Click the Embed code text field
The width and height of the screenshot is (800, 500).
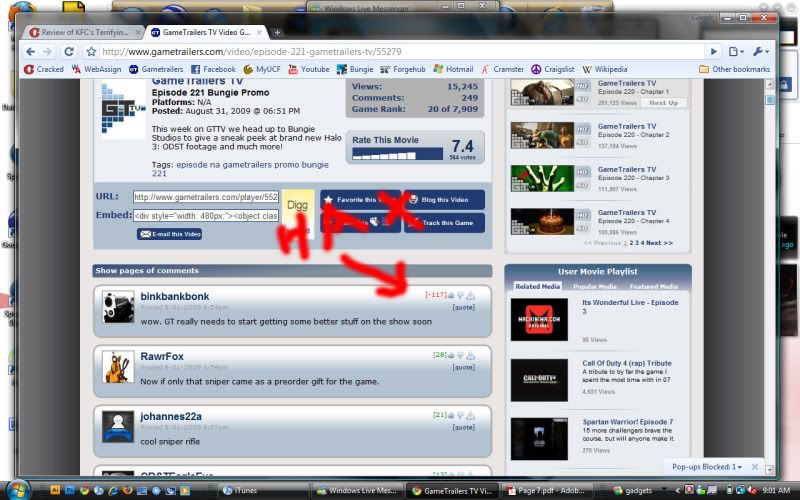pyautogui.click(x=206, y=215)
